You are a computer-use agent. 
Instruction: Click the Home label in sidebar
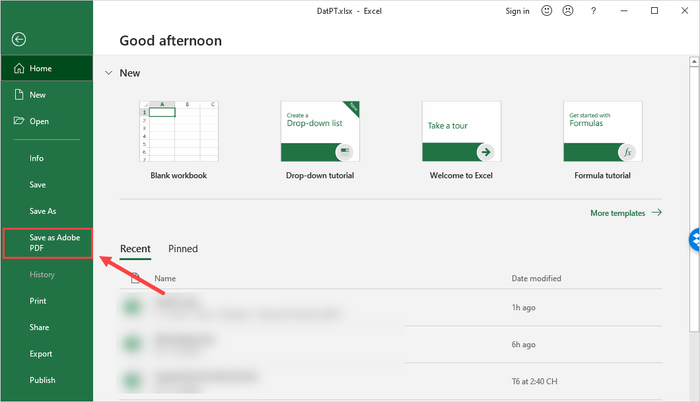[x=41, y=68]
